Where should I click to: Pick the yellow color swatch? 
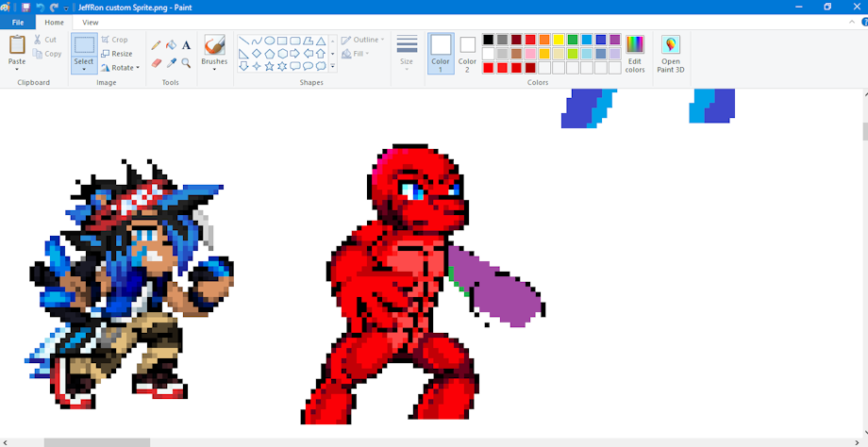tap(559, 40)
